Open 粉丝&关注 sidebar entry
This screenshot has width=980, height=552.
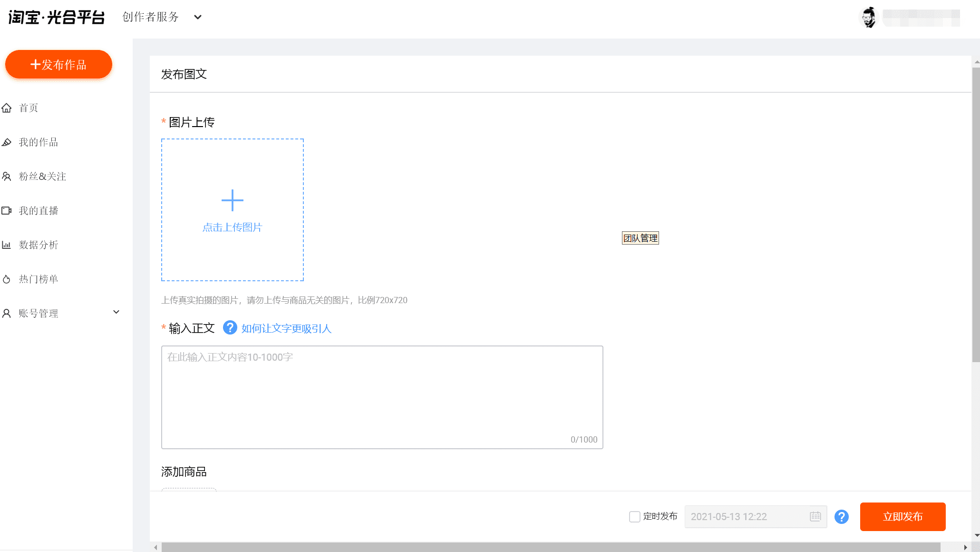[x=42, y=177]
